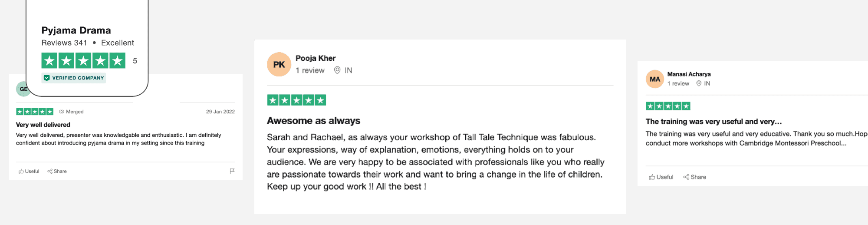Open the truncated training was very useful title
The width and height of the screenshot is (868, 225).
click(713, 122)
